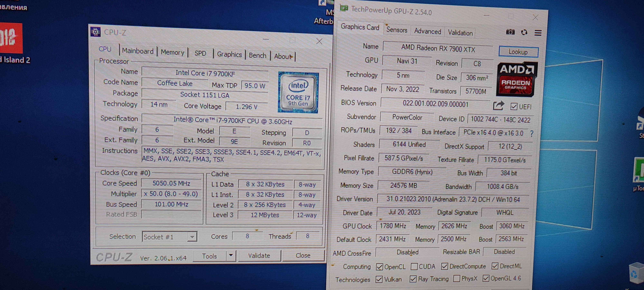Click the Validate button in CPU-Z
This screenshot has height=290, width=644.
pos(259,256)
